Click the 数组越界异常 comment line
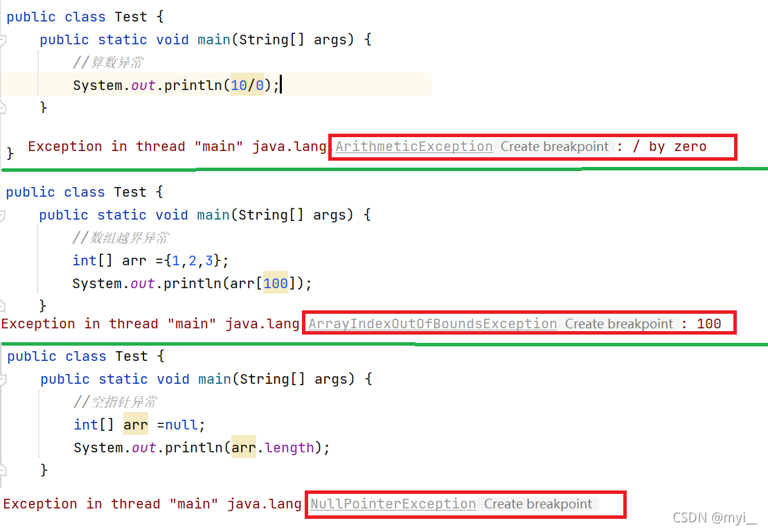 point(120,238)
